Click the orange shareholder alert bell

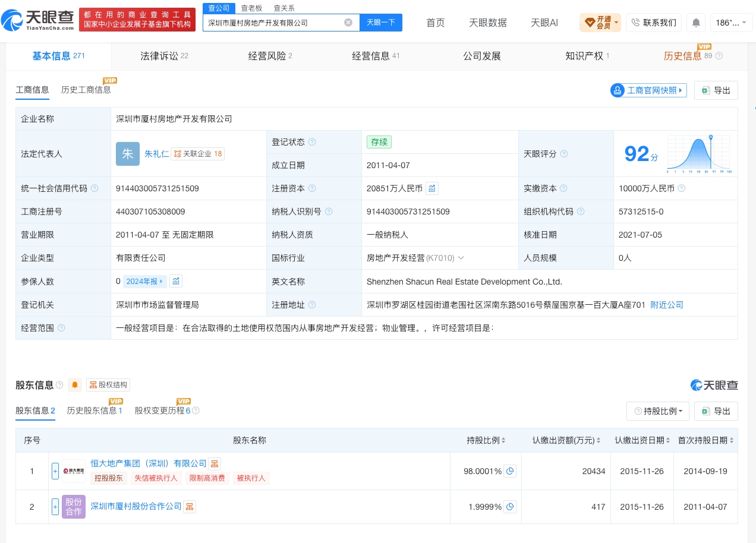point(75,385)
